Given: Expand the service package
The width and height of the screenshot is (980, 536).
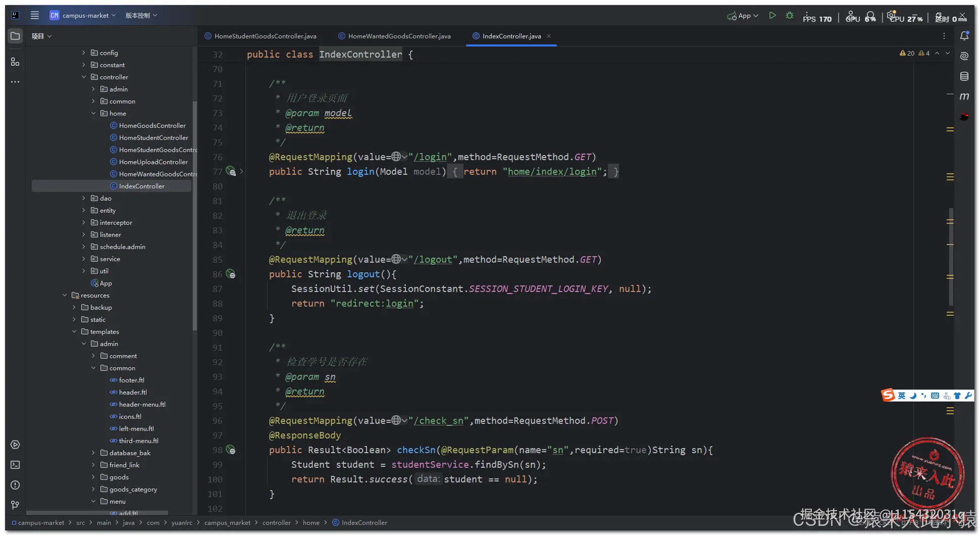Looking at the screenshot, I should [84, 259].
